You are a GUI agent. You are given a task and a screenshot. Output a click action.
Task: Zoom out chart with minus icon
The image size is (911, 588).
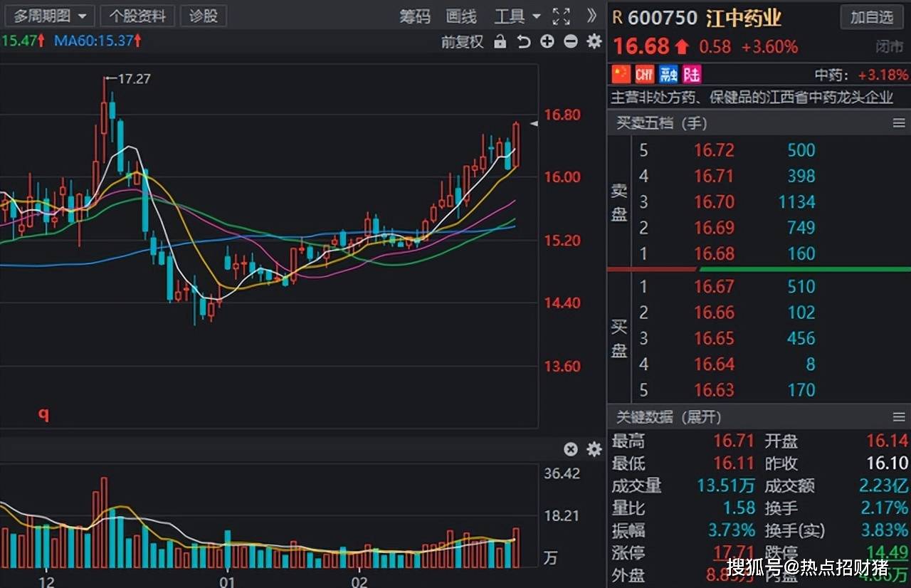tap(570, 42)
